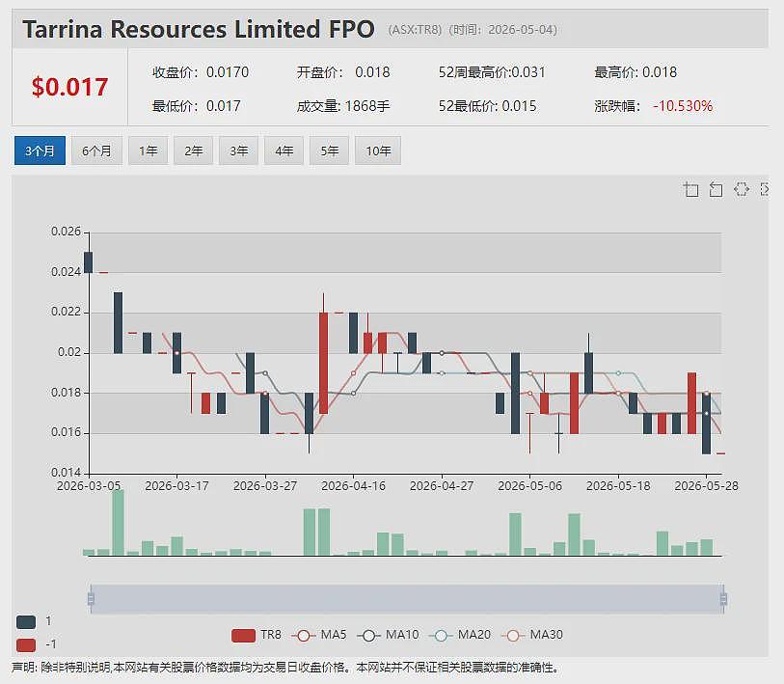Grab the right data zoom slider handle
The height and width of the screenshot is (684, 784).
click(x=723, y=598)
